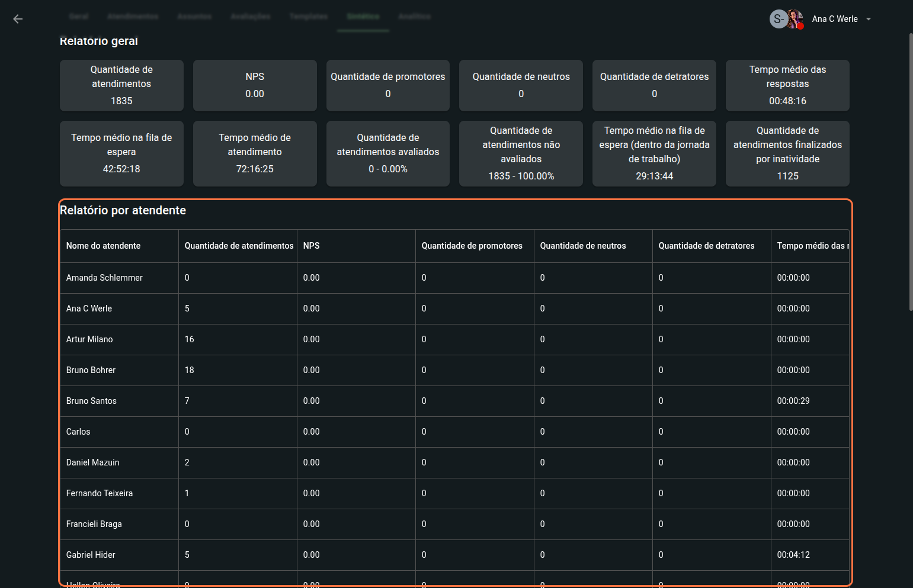The width and height of the screenshot is (913, 588).
Task: Switch to the Analítico tab
Action: (x=414, y=17)
